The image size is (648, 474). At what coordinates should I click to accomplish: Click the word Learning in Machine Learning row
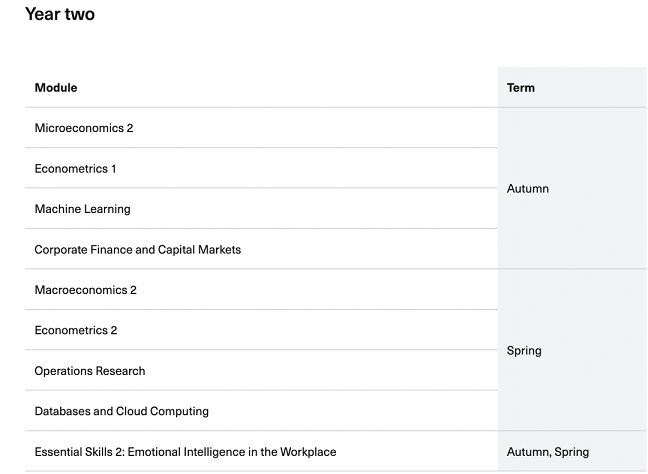106,209
